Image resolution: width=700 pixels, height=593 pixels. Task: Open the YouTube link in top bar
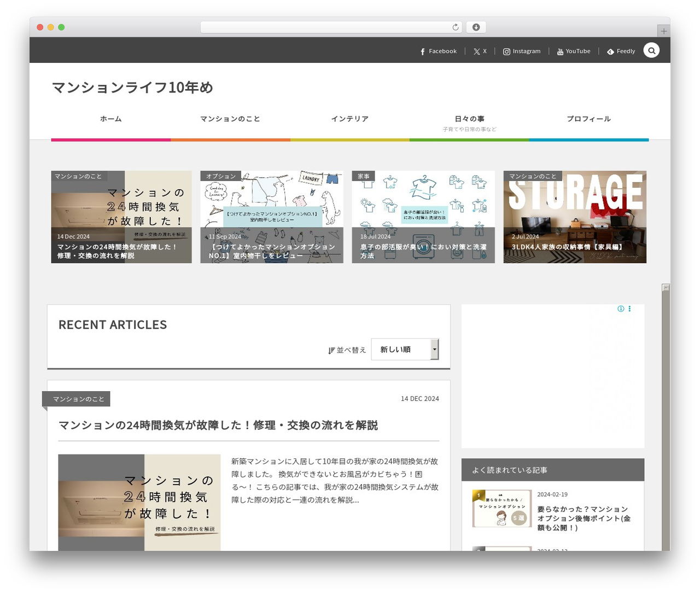tap(574, 51)
